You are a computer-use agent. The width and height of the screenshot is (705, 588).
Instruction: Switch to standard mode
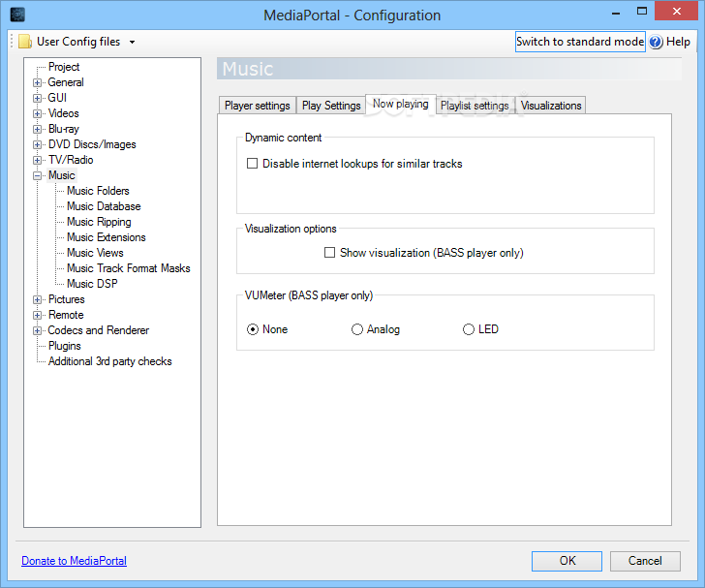(x=580, y=42)
